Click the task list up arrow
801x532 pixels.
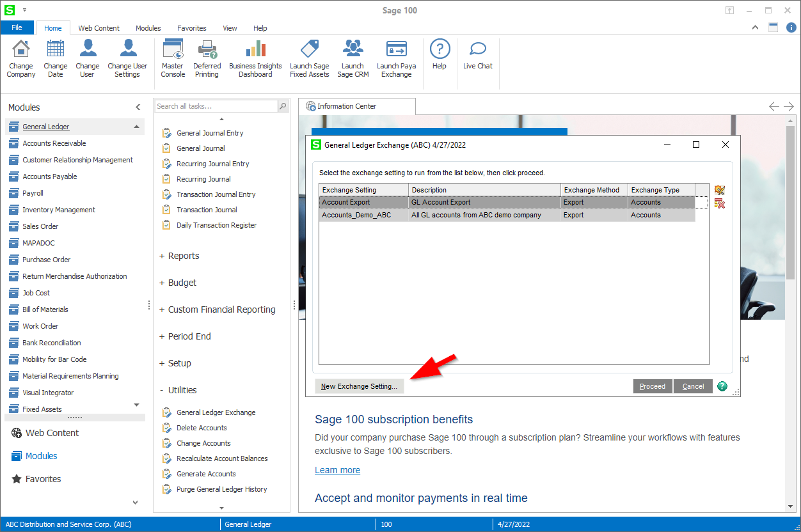[222, 120]
